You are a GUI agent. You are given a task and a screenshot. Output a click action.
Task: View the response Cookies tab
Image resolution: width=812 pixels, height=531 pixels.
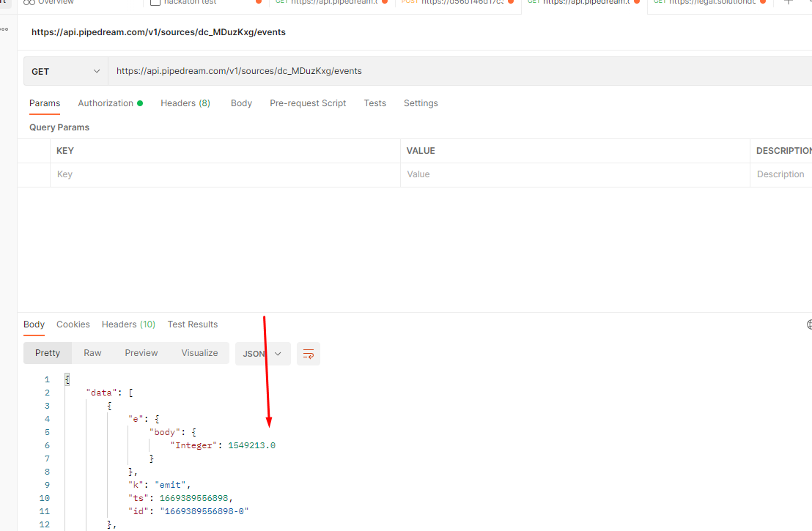click(73, 324)
